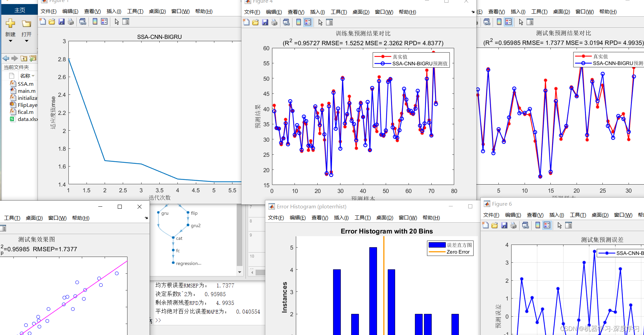Open 编辑(E) menu in Figure 6
Viewport: 644px width, 335px height.
pyautogui.click(x=513, y=215)
